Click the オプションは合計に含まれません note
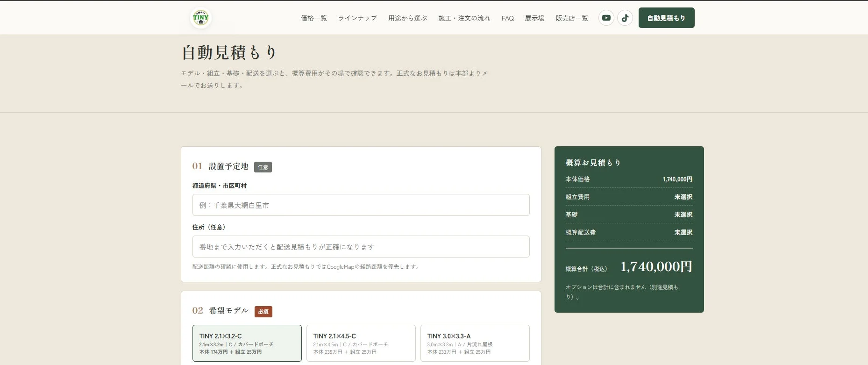The image size is (868, 365). [x=622, y=292]
